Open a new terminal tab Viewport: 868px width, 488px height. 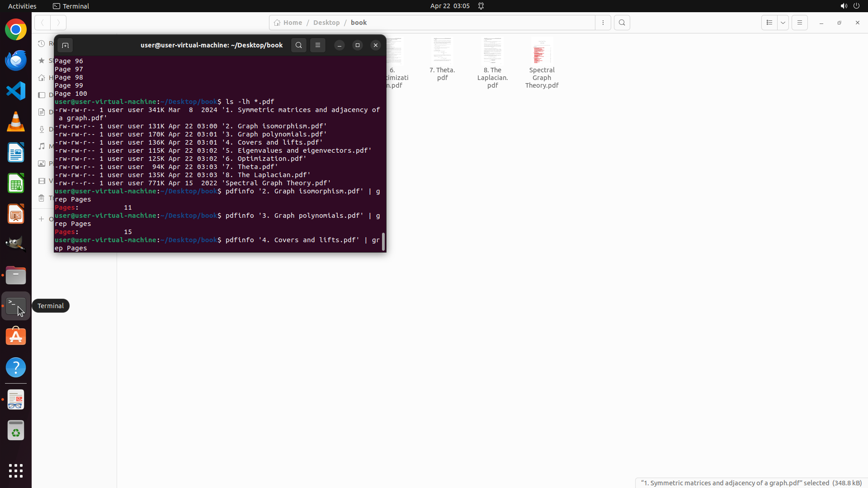(x=65, y=45)
